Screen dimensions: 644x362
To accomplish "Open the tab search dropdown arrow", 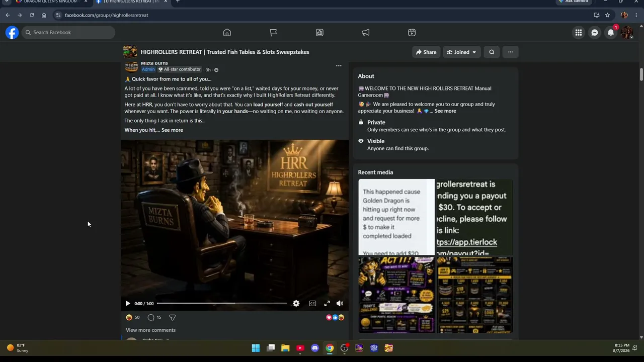I will pos(6,2).
